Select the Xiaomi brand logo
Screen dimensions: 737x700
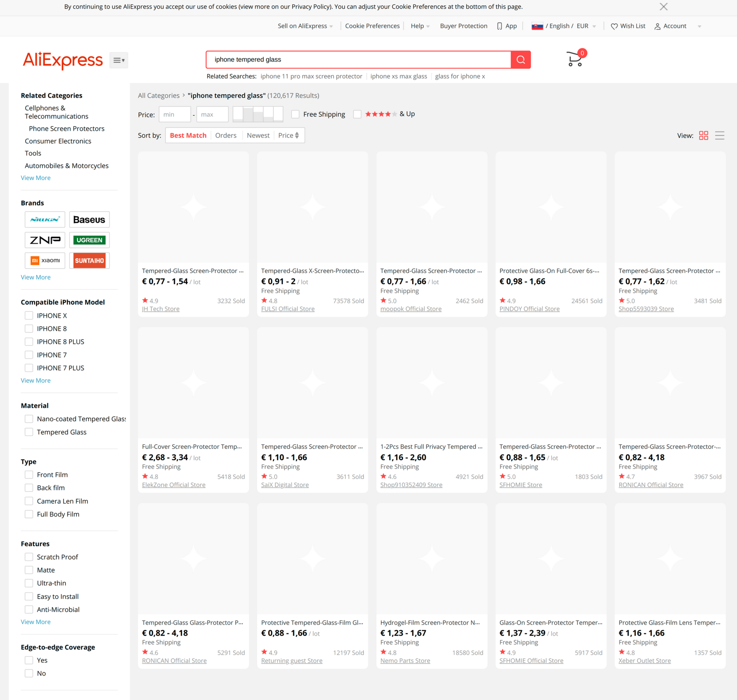pyautogui.click(x=45, y=261)
